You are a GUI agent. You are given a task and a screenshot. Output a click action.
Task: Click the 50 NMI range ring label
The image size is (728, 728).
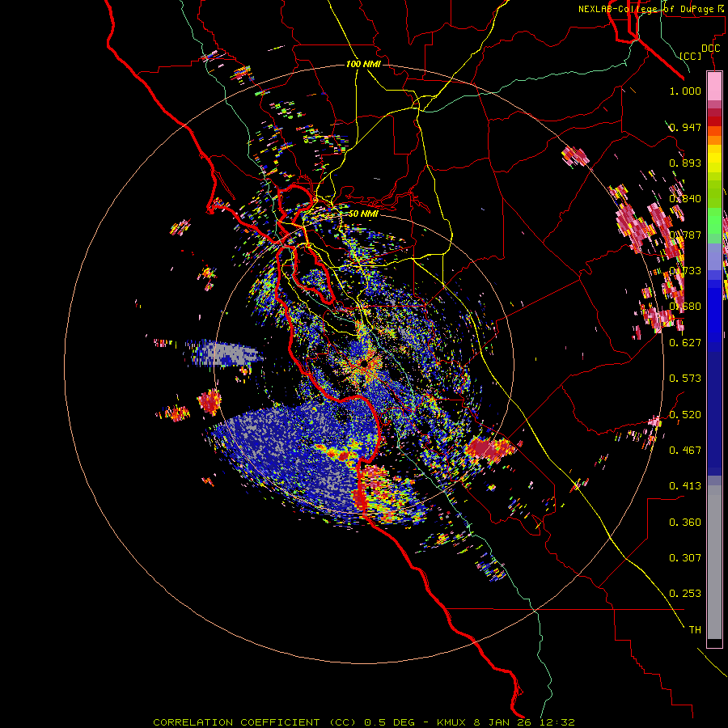click(x=363, y=214)
